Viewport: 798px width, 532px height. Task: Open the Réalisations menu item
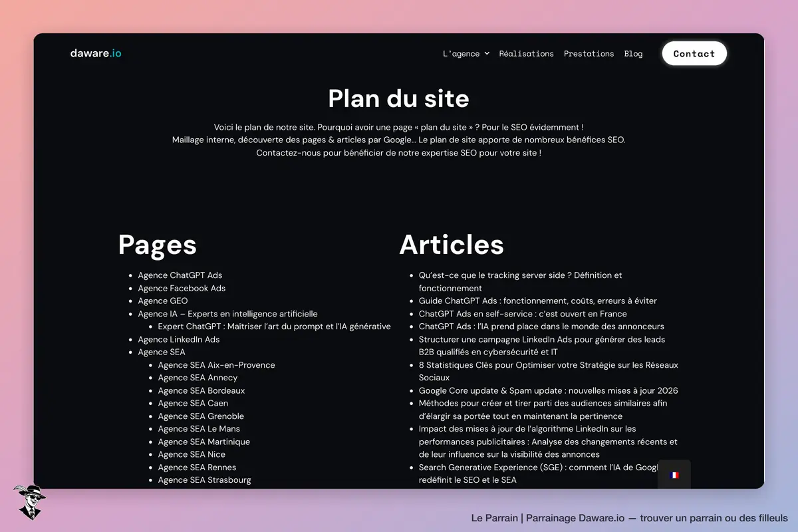526,54
